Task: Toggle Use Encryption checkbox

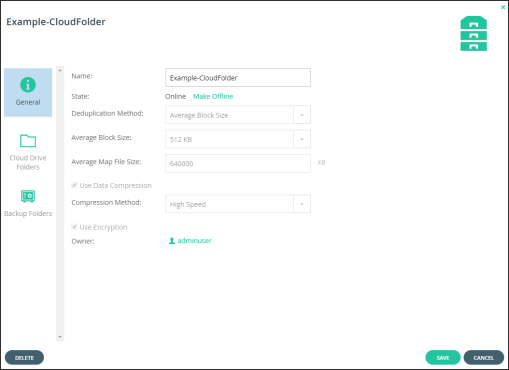Action: [x=74, y=227]
